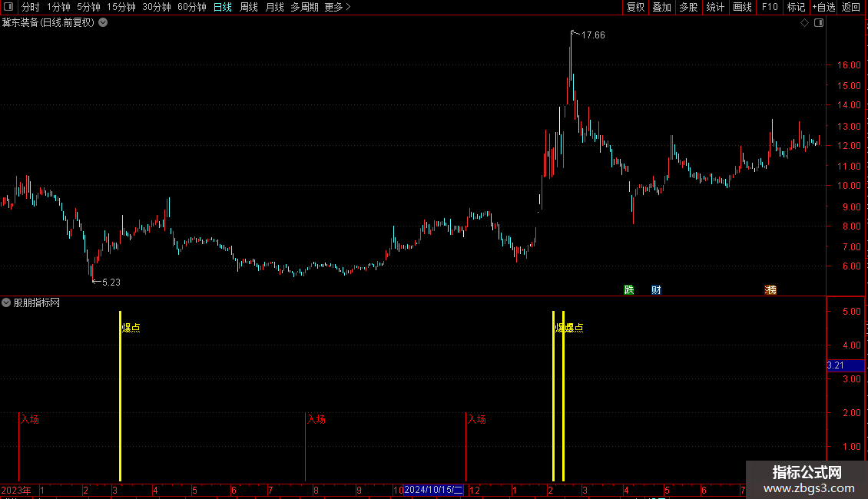Click the 5.23 low price label
This screenshot has height=499, width=868.
pos(111,283)
